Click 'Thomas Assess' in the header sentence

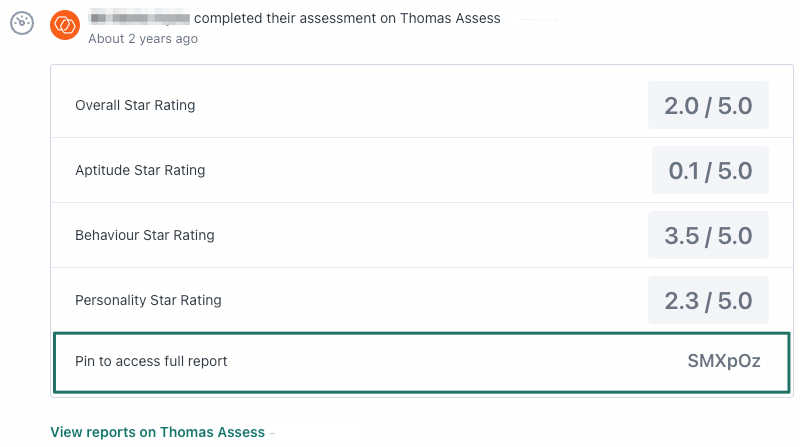(450, 18)
